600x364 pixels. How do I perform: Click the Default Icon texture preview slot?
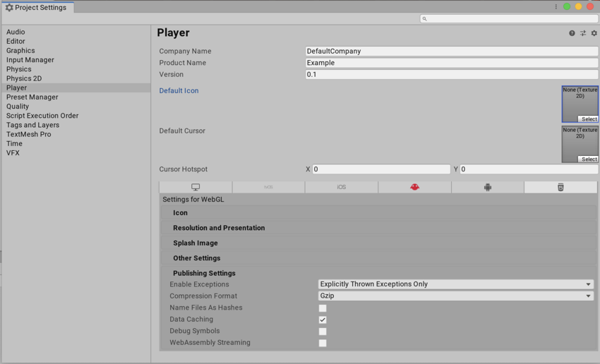click(x=580, y=104)
